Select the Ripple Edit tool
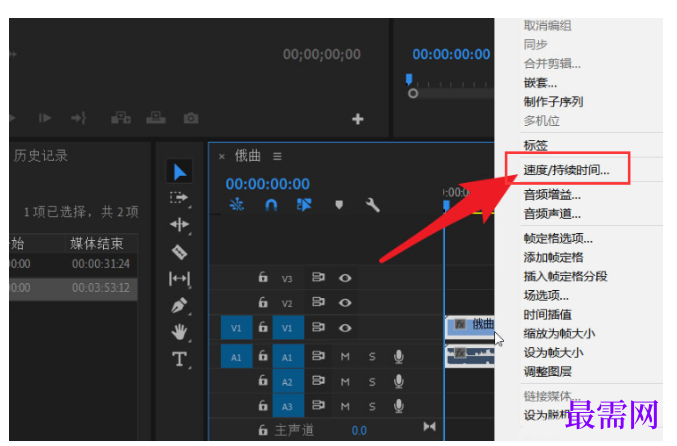 point(179,225)
